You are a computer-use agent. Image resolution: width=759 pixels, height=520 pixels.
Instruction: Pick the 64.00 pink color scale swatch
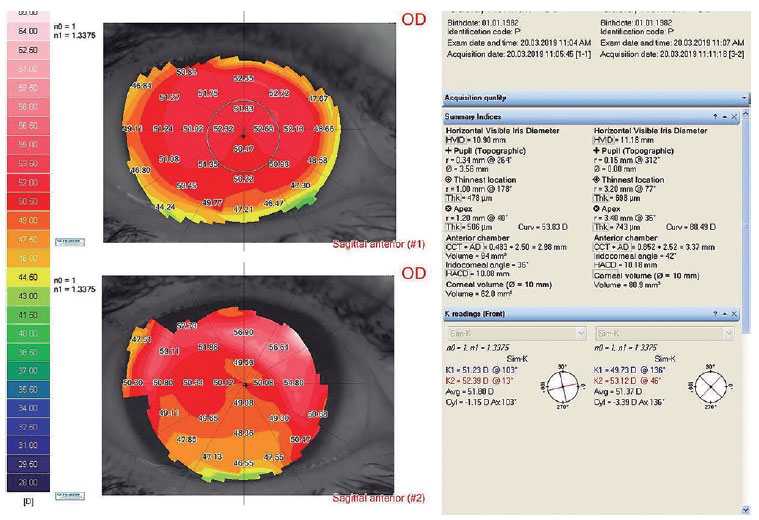click(27, 30)
